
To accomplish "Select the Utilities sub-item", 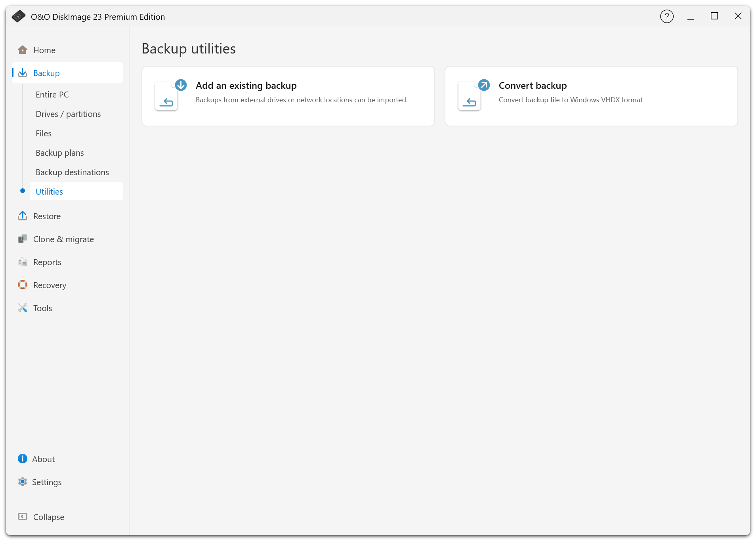I will 76,191.
